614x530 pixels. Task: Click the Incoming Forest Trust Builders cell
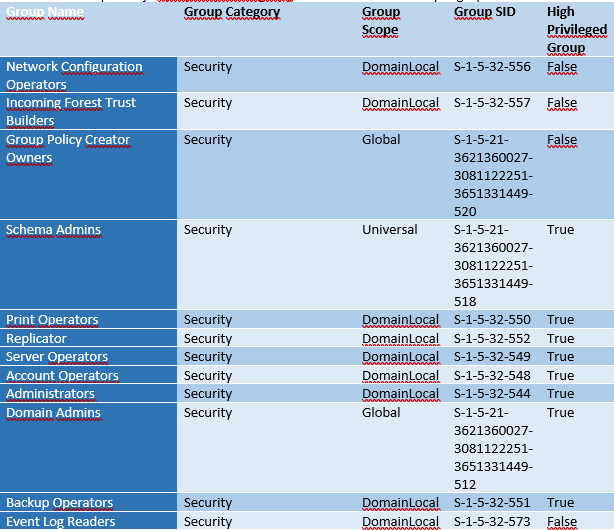pos(71,112)
